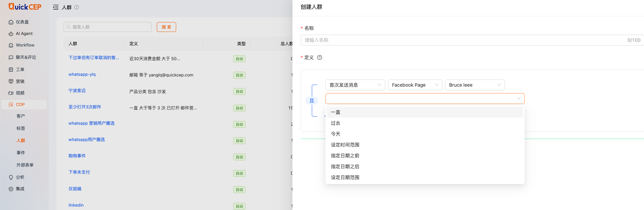Click the video (视频) camera icon

[x=11, y=93]
